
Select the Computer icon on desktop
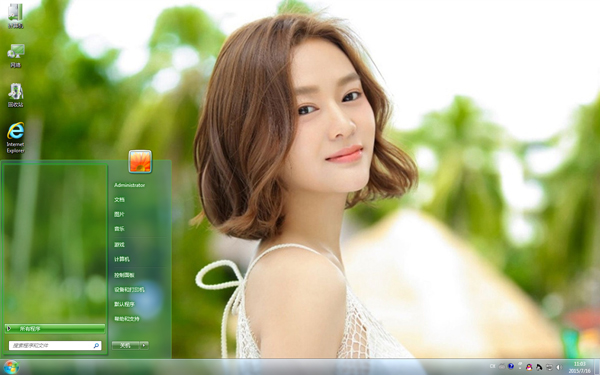[x=15, y=16]
